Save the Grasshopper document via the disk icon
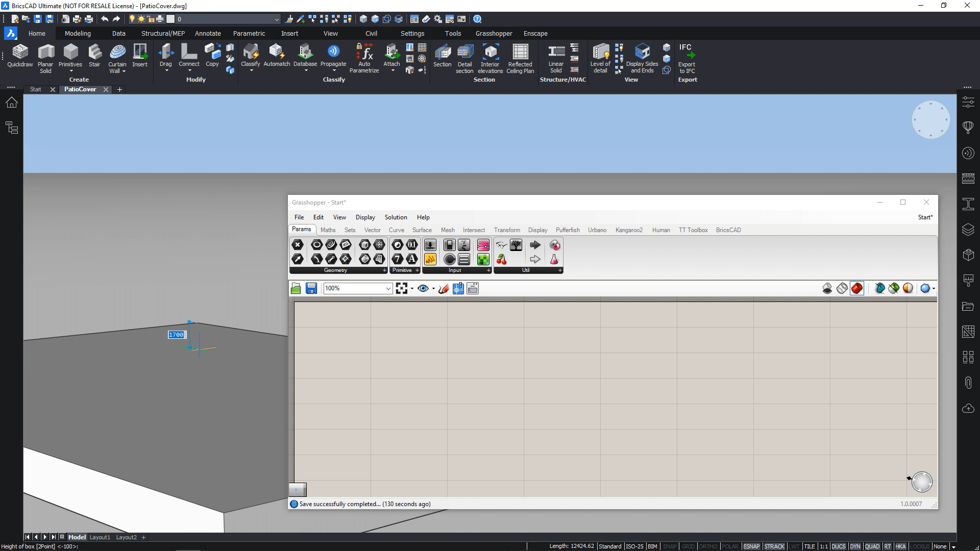 [311, 289]
